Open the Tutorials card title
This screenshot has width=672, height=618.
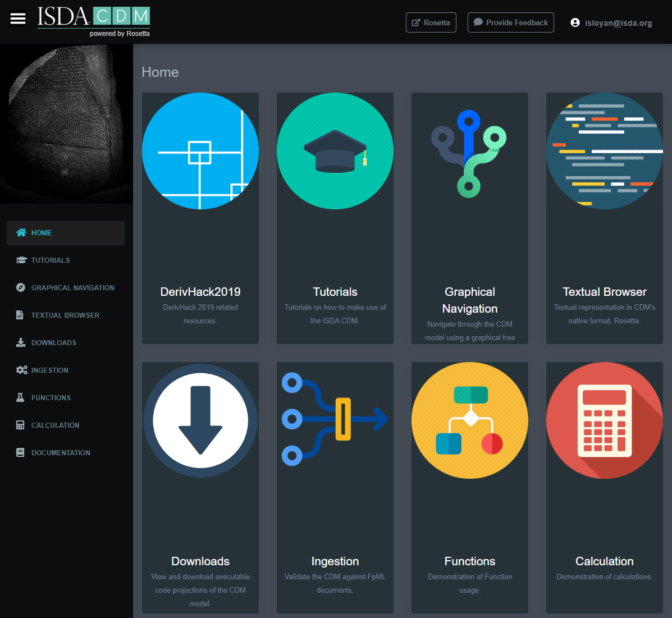point(335,292)
